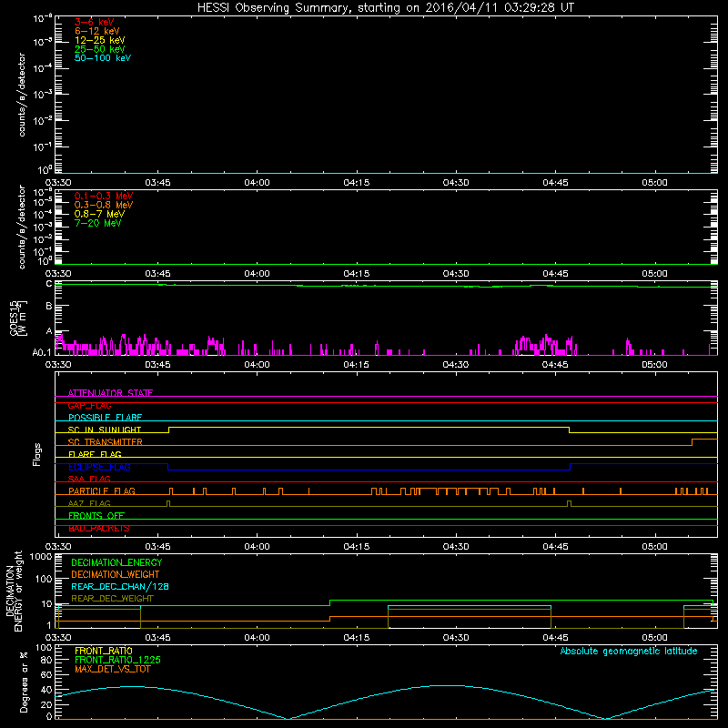The width and height of the screenshot is (728, 728).
Task: Click the HESSI Observing Summary title text
Action: (385, 7)
